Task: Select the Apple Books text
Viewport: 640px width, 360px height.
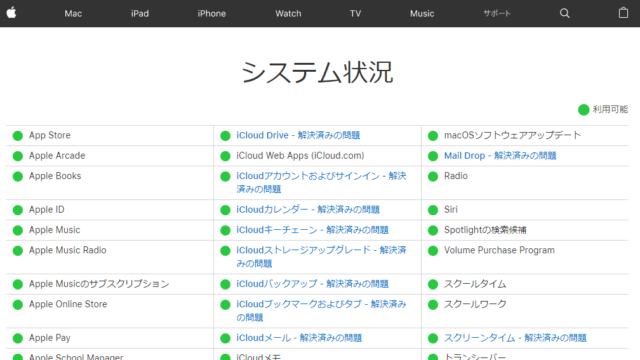Action: pos(55,176)
